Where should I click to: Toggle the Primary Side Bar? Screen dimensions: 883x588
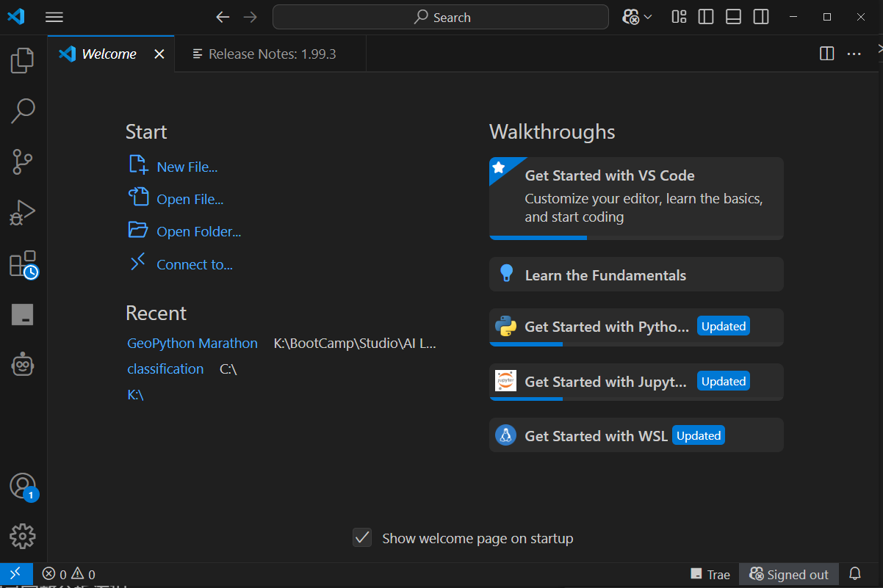(x=706, y=17)
